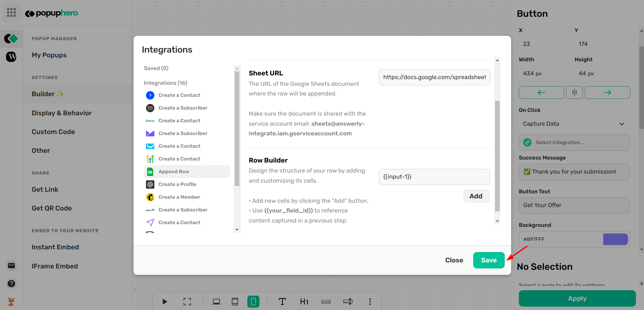644x310 pixels.
Task: Add a new cell in Row Builder
Action: [x=476, y=196]
